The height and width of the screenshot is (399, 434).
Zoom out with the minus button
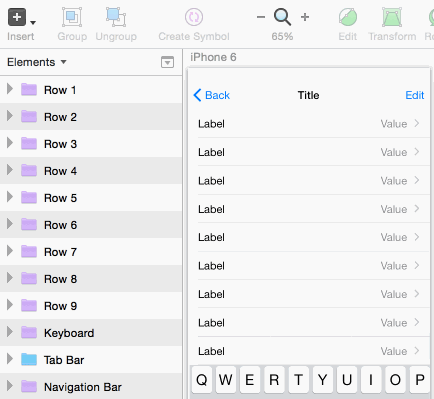pos(261,17)
